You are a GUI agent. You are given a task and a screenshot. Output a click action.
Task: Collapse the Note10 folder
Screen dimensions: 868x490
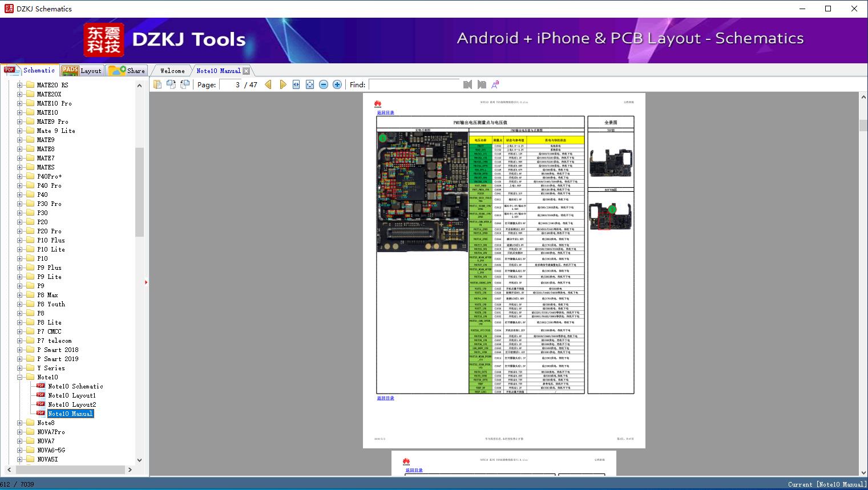point(20,377)
